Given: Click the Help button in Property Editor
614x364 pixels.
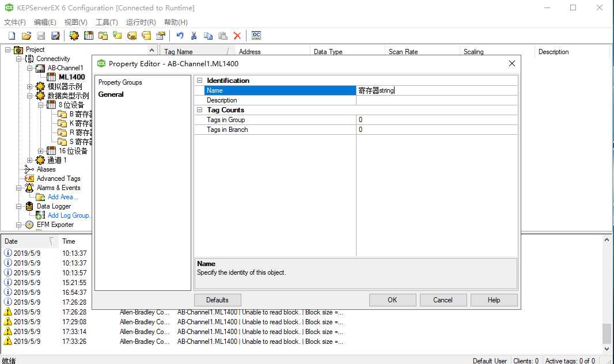Looking at the screenshot, I should pos(494,300).
